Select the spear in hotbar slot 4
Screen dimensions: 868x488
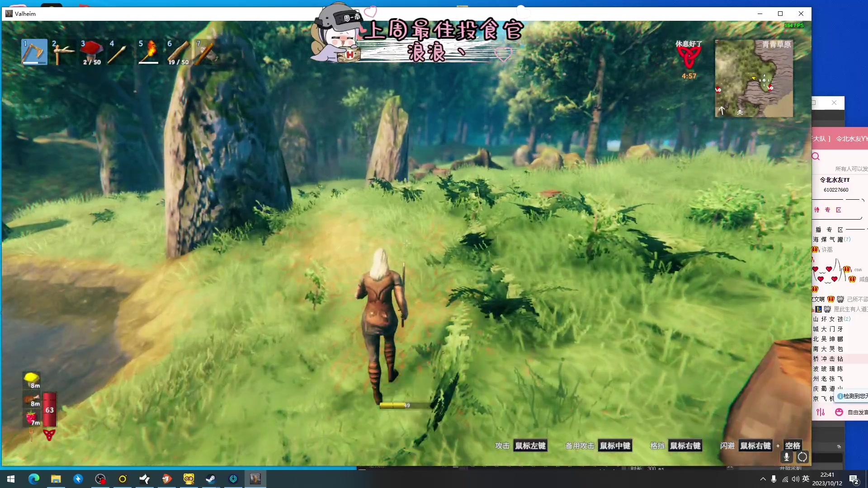(x=121, y=52)
